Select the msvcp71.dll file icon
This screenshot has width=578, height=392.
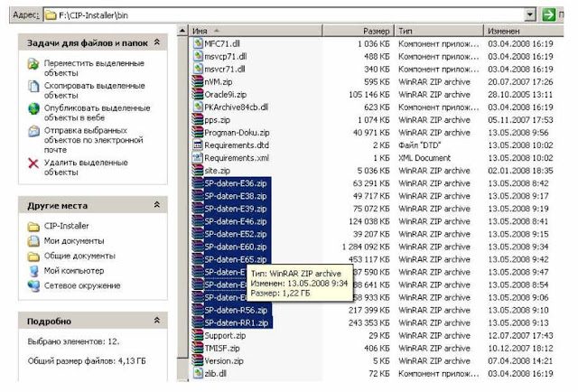tap(198, 56)
